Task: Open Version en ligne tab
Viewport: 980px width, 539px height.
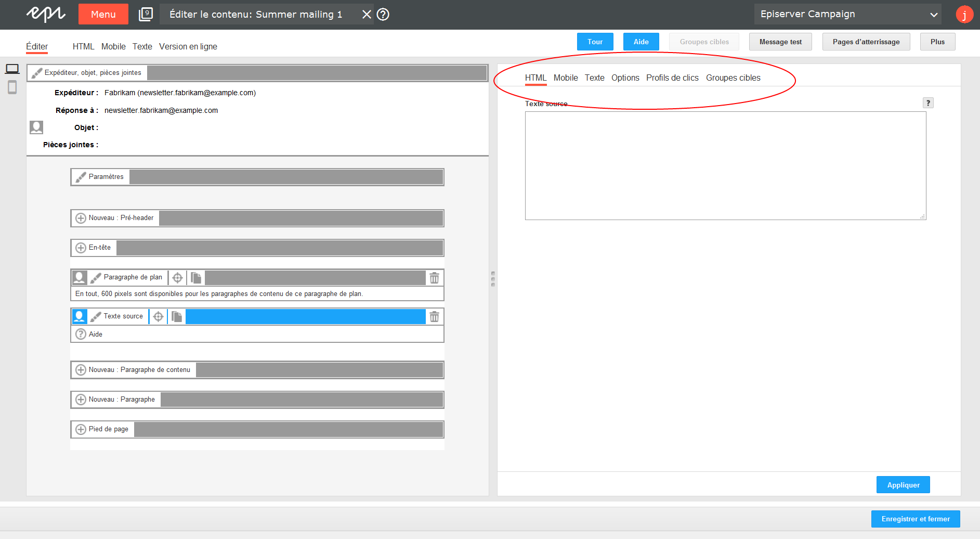Action: 188,46
